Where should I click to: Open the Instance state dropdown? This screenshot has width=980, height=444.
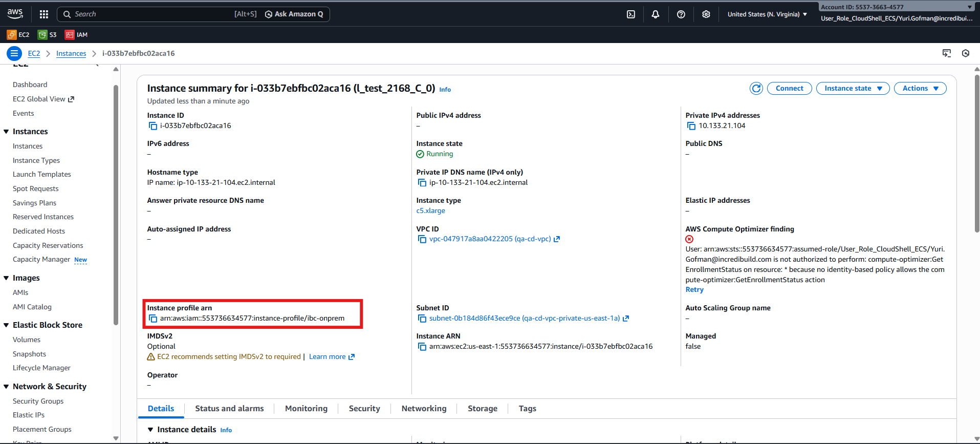coord(853,89)
